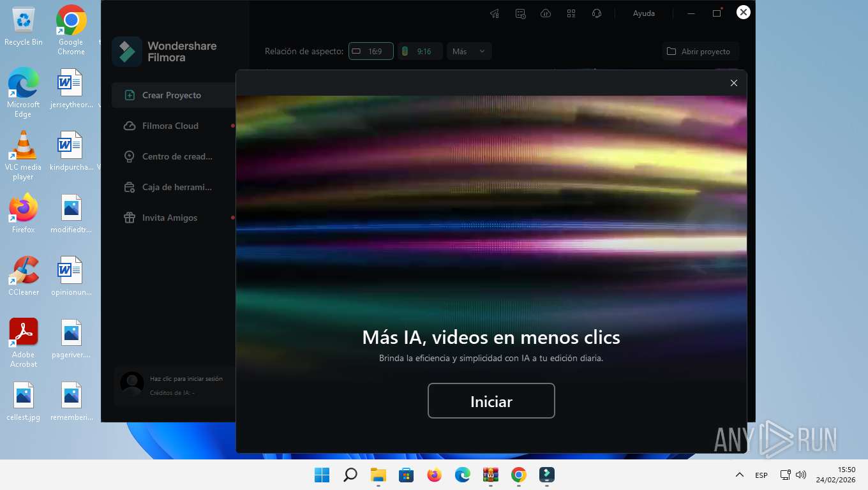Open the task list icon in Filmora header
The height and width of the screenshot is (490, 868).
pyautogui.click(x=520, y=13)
